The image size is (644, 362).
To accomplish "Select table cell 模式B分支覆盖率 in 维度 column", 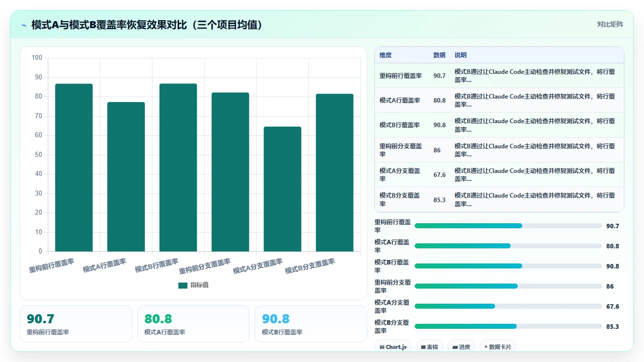I will click(x=401, y=199).
